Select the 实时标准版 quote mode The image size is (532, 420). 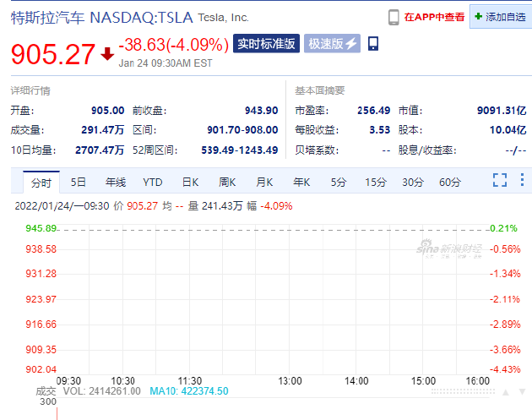point(266,43)
